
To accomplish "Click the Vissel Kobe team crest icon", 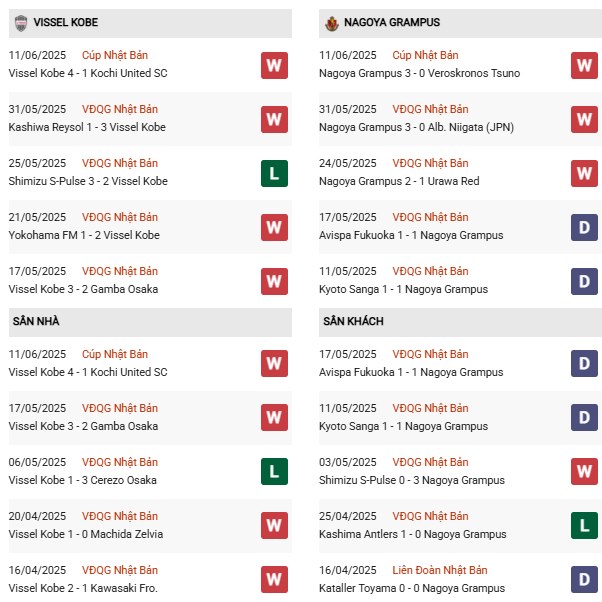I will (21, 22).
